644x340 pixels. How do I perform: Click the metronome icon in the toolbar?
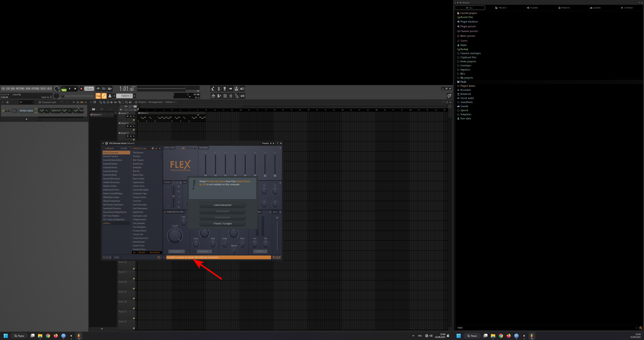98,89
